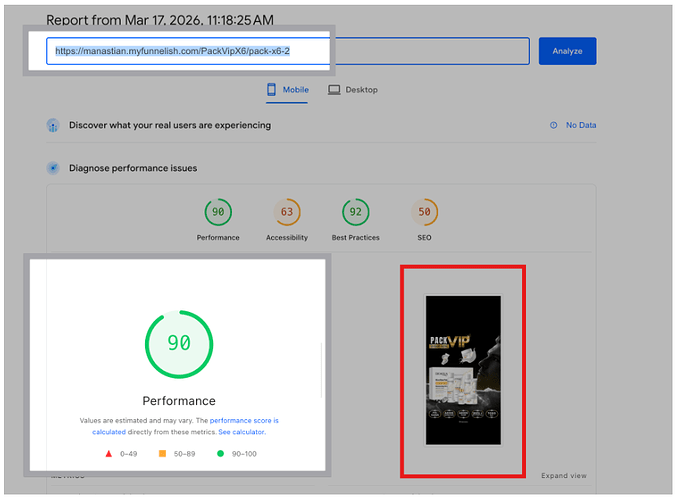677x500 pixels.
Task: Click the desktop monitor icon
Action: point(334,90)
